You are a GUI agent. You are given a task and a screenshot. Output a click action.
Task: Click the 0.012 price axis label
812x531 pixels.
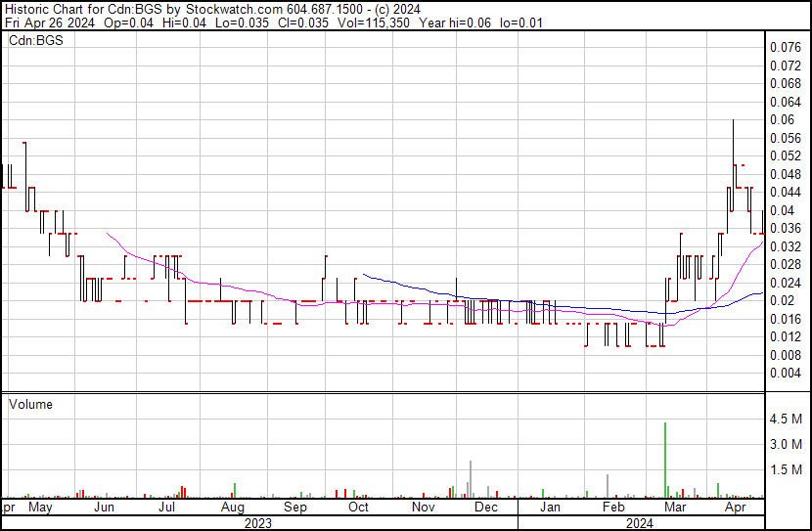(786, 337)
